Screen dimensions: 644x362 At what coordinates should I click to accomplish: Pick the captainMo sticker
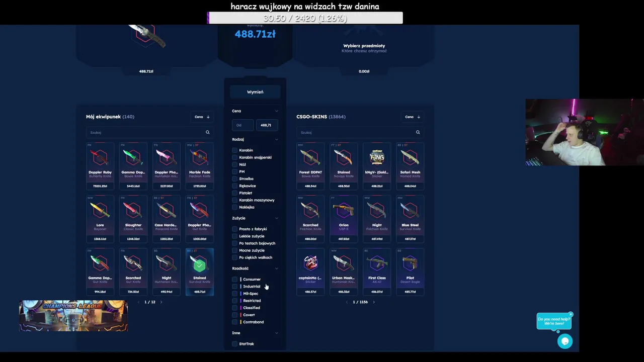pos(310,271)
